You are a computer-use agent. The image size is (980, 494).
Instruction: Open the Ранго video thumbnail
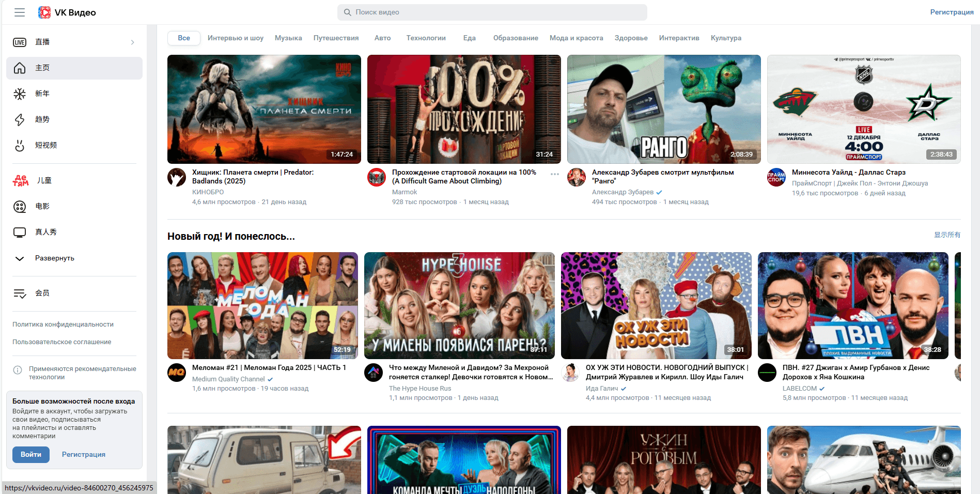(664, 109)
